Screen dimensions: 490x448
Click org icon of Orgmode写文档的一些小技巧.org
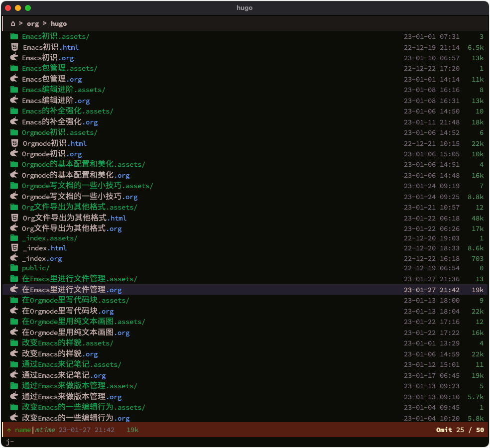[x=14, y=197]
